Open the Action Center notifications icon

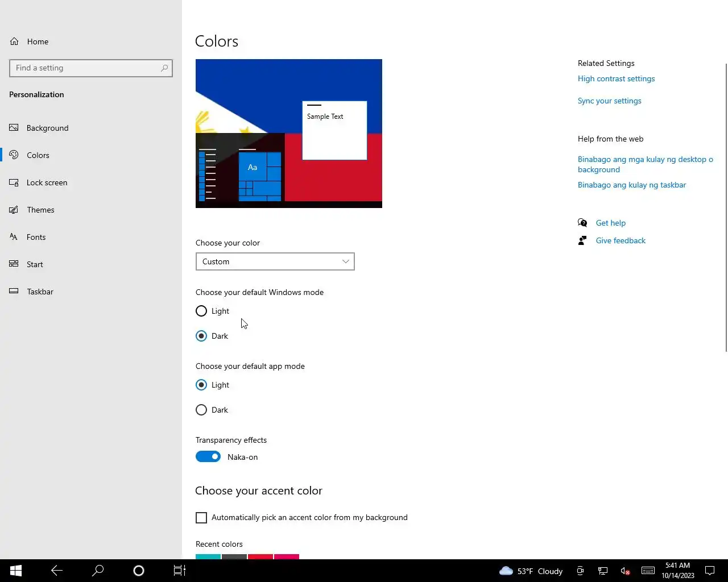pyautogui.click(x=710, y=571)
